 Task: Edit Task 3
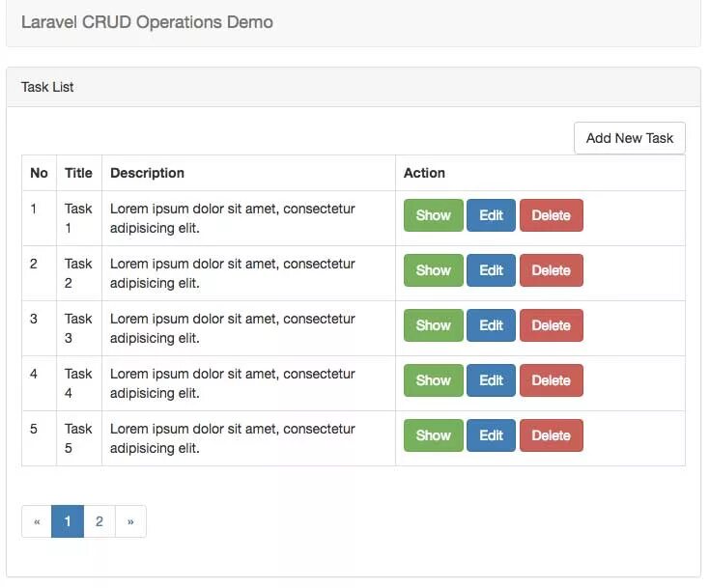coord(491,325)
